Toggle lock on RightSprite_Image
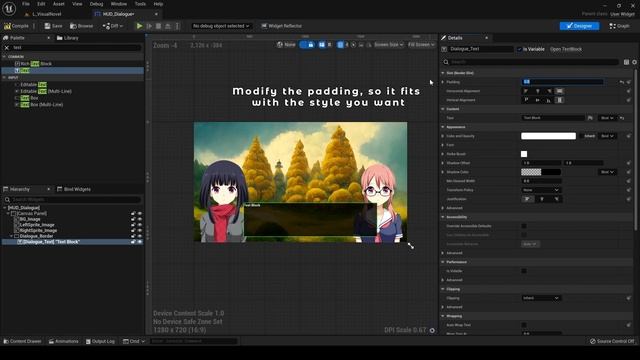 coord(133,231)
